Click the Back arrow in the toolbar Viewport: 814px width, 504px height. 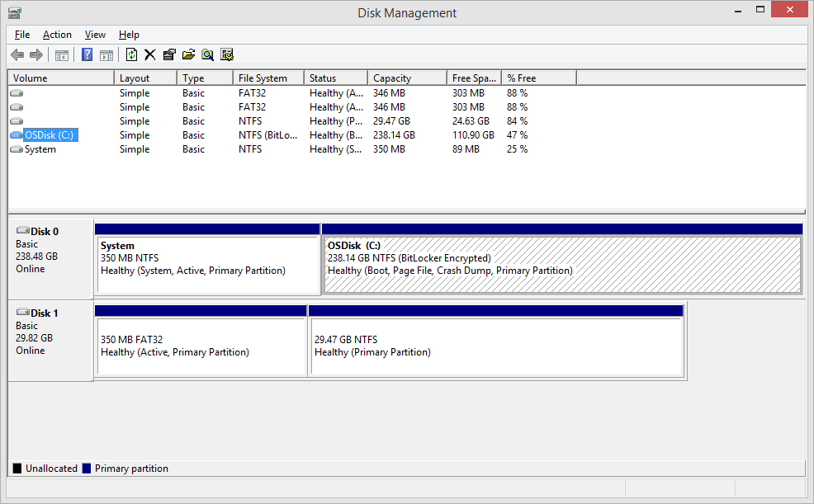17,55
